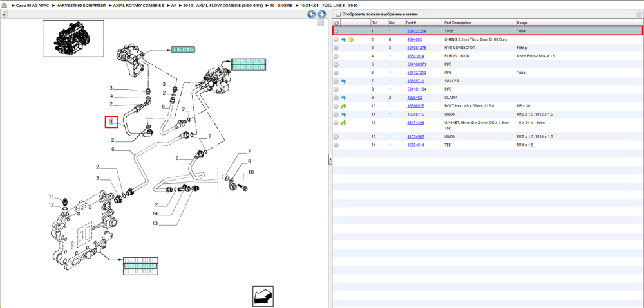
Task: Go to the home page icon
Action: pos(4,6)
